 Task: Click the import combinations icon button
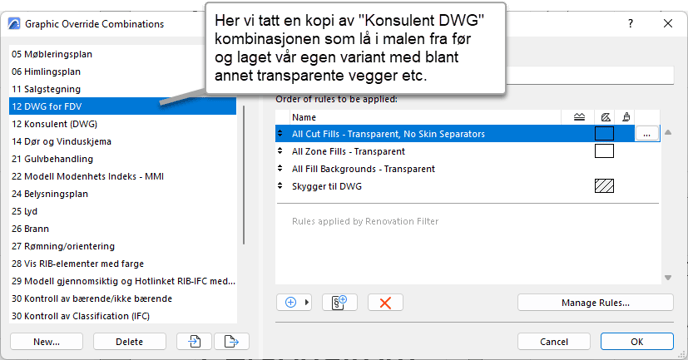tap(194, 341)
